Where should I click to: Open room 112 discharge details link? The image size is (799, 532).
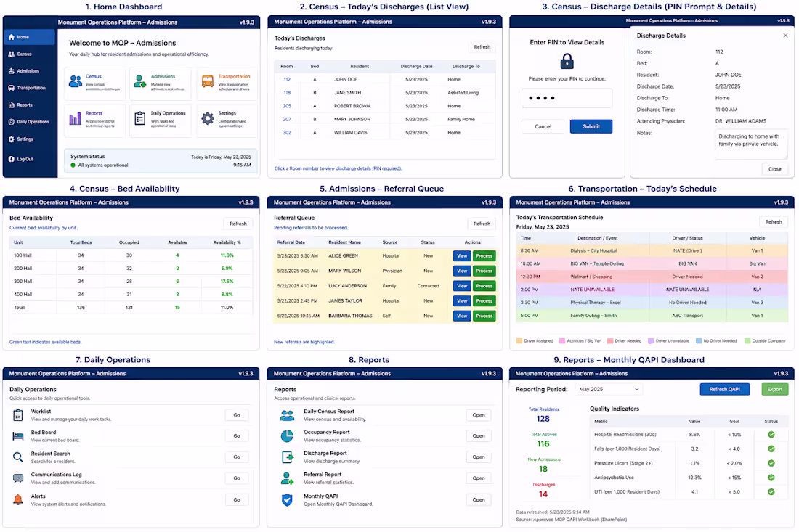287,79
